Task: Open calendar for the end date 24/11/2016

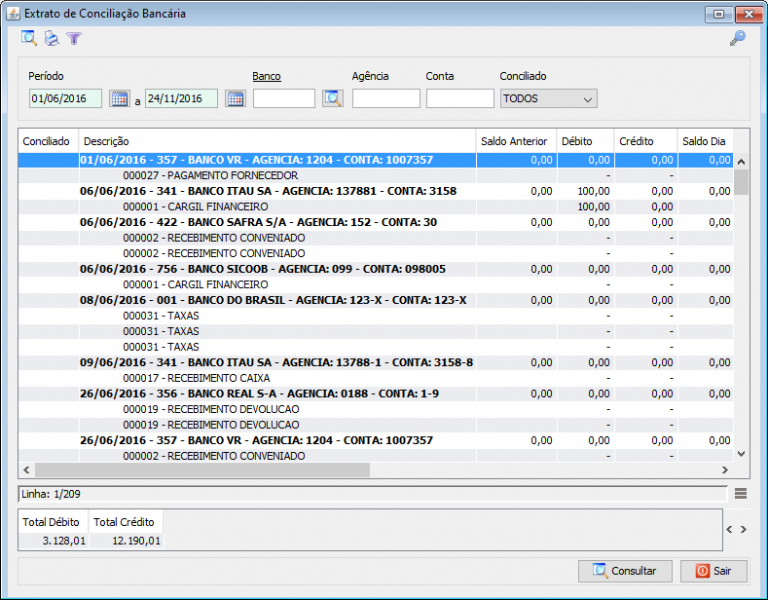Action: [235, 98]
